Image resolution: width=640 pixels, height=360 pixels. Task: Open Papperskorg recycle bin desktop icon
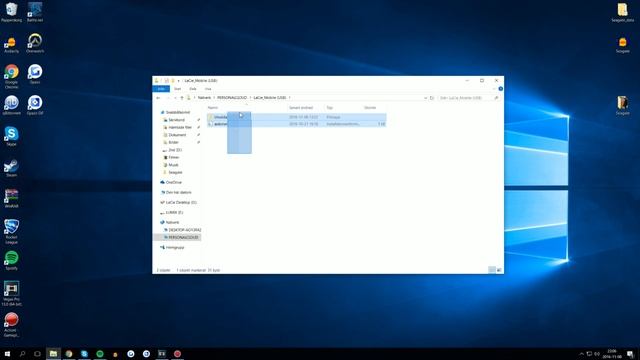(x=11, y=12)
